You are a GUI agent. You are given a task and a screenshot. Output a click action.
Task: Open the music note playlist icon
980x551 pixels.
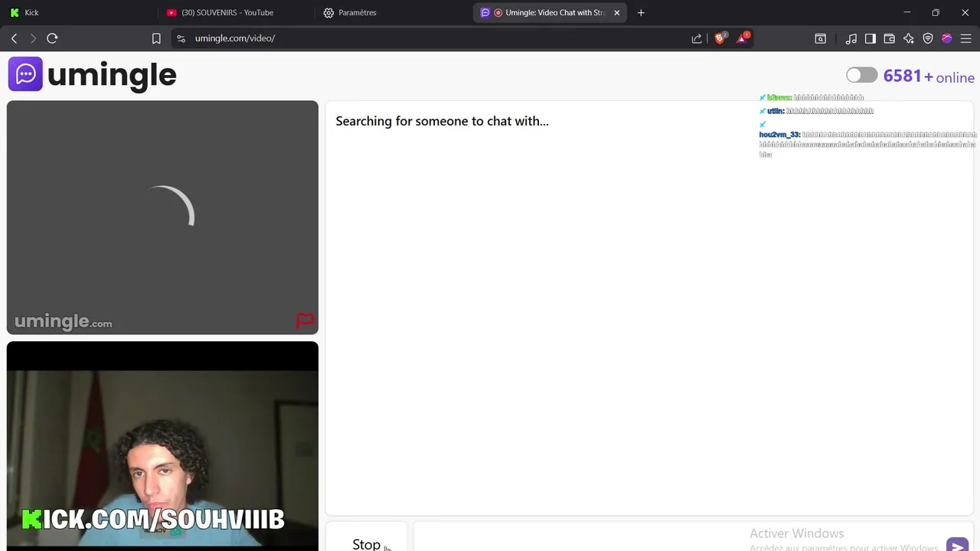(x=851, y=38)
